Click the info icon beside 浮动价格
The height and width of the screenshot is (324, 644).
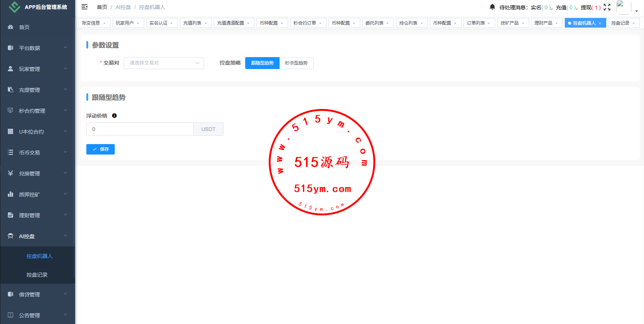[114, 116]
